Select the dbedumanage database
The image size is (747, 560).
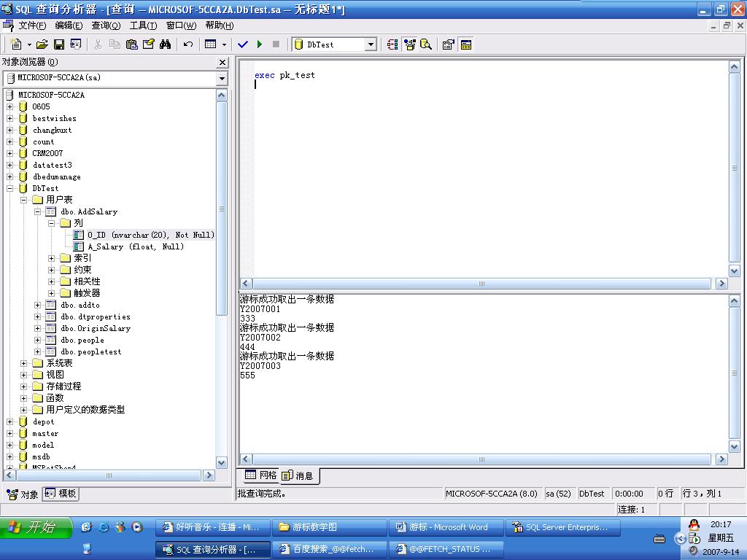coord(56,176)
